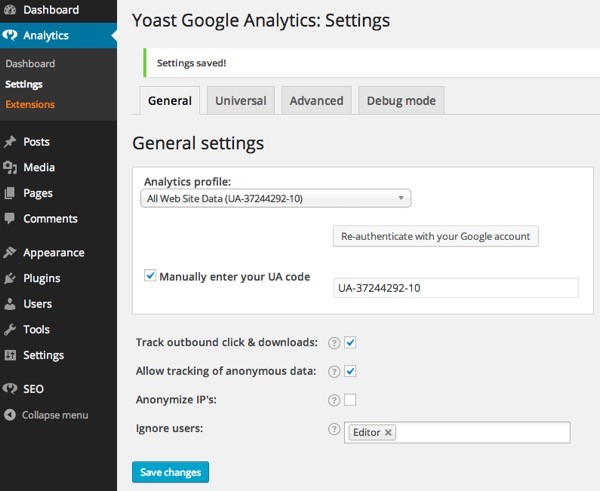Viewport: 600px width, 491px height.
Task: Open the Analytics menu item
Action: tap(58, 35)
